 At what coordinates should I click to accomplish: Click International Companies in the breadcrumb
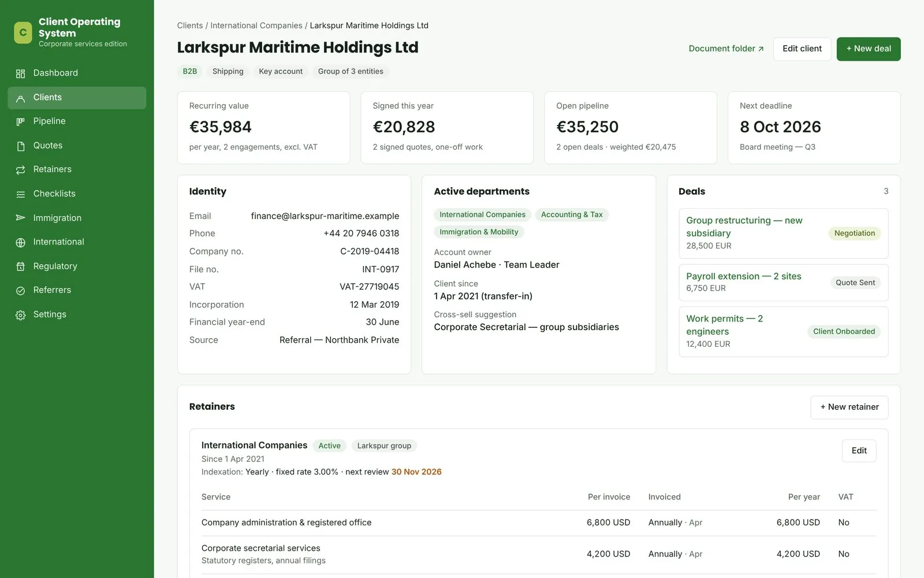[x=256, y=25]
